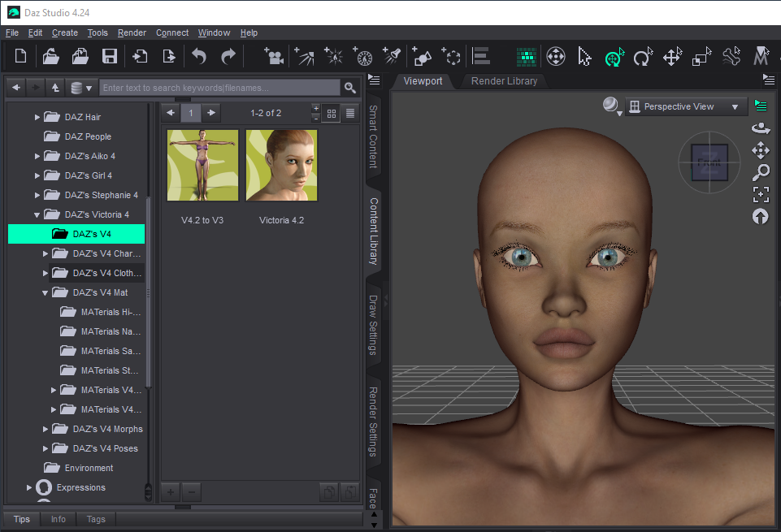Add a new camera from the toolbar
Image resolution: width=781 pixels, height=532 pixels.
tap(274, 57)
